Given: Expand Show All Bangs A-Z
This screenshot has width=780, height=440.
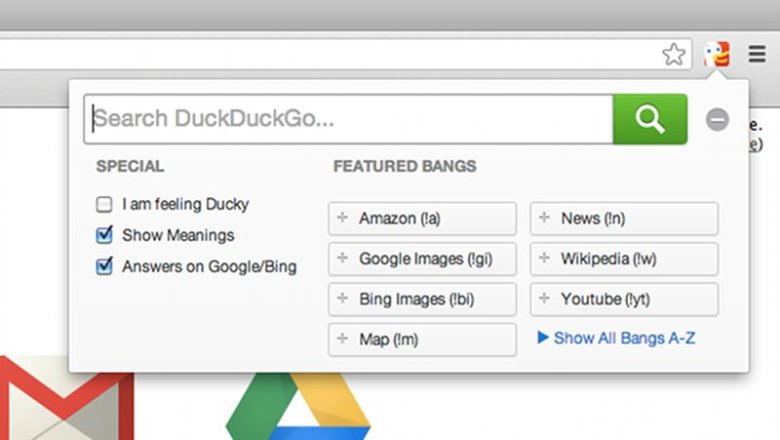Looking at the screenshot, I should tap(616, 338).
